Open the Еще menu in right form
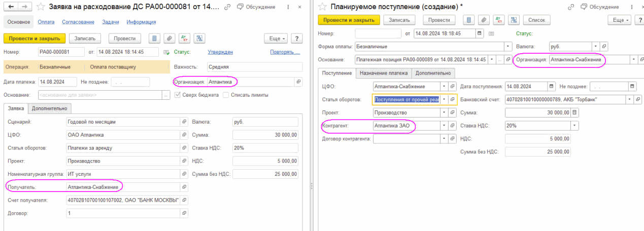Screen dimensions: 644x231 click(619, 20)
